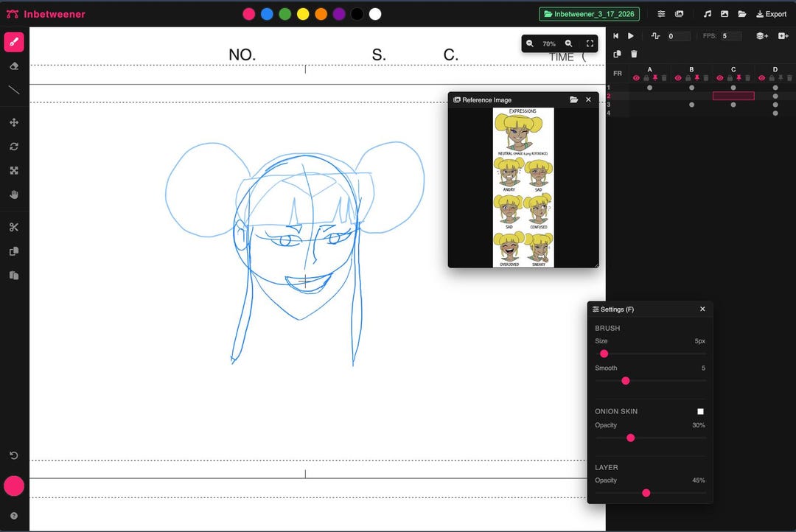The height and width of the screenshot is (532, 796).
Task: Toggle the pin on layer C
Action: 739,78
